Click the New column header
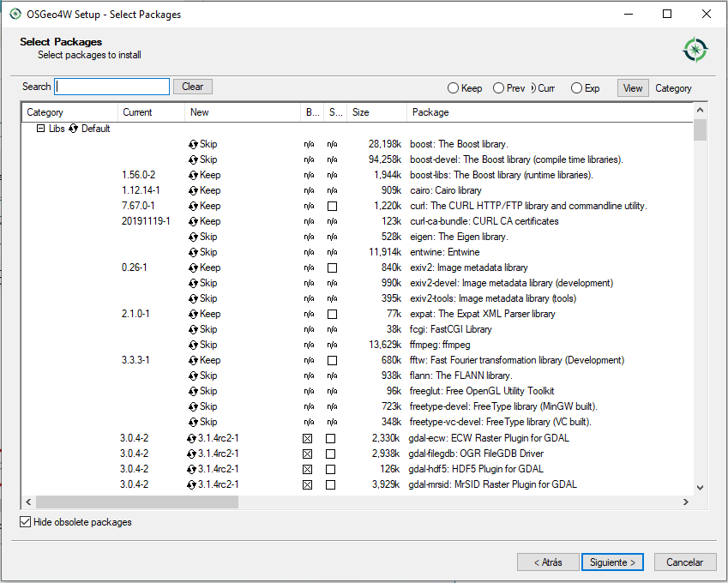 [x=243, y=112]
